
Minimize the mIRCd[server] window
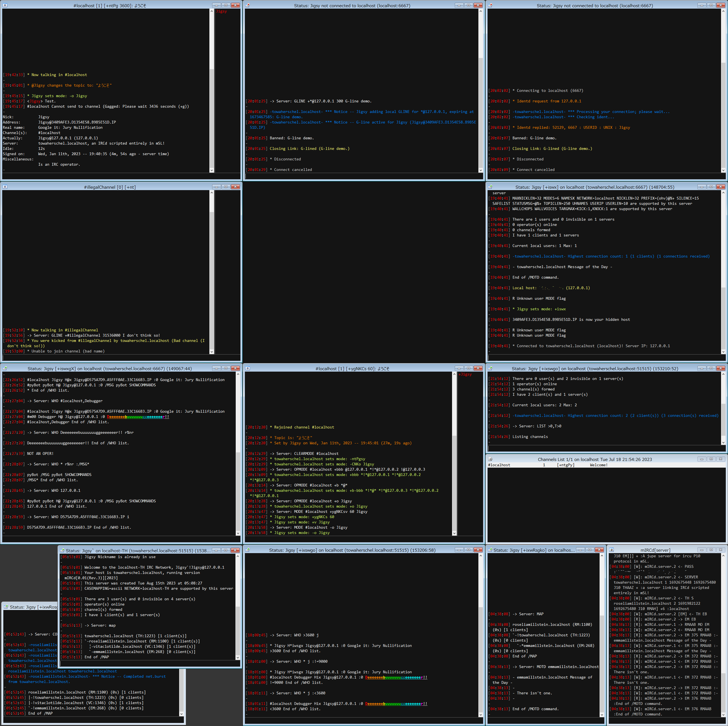click(x=701, y=550)
